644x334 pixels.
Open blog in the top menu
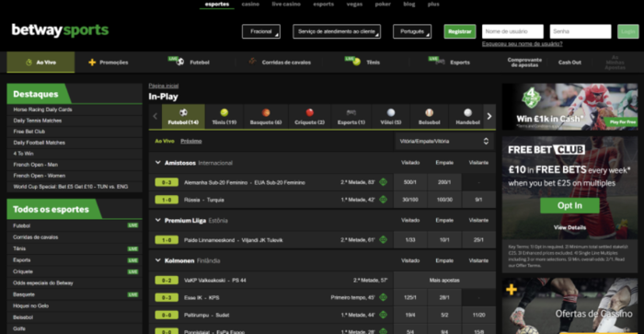point(409,4)
